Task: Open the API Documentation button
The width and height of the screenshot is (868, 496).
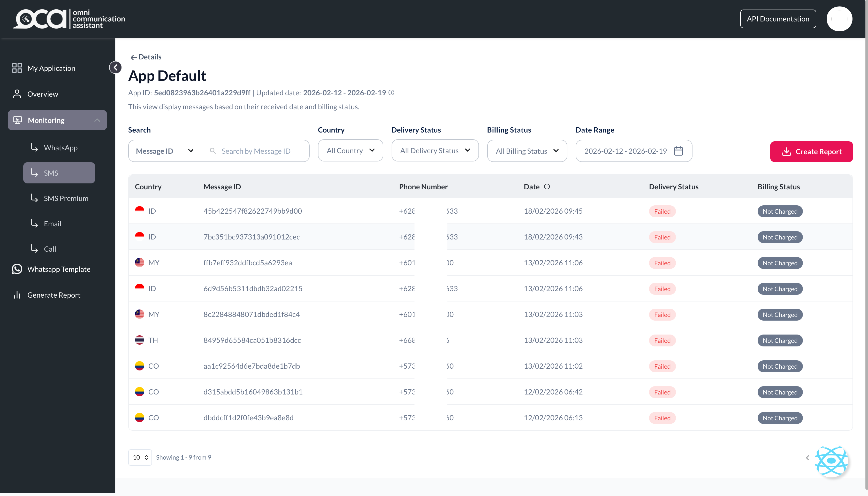Action: click(x=778, y=19)
